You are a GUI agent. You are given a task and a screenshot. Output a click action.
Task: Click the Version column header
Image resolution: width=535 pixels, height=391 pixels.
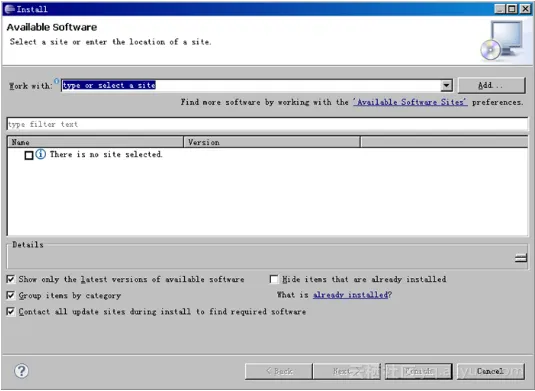click(272, 142)
